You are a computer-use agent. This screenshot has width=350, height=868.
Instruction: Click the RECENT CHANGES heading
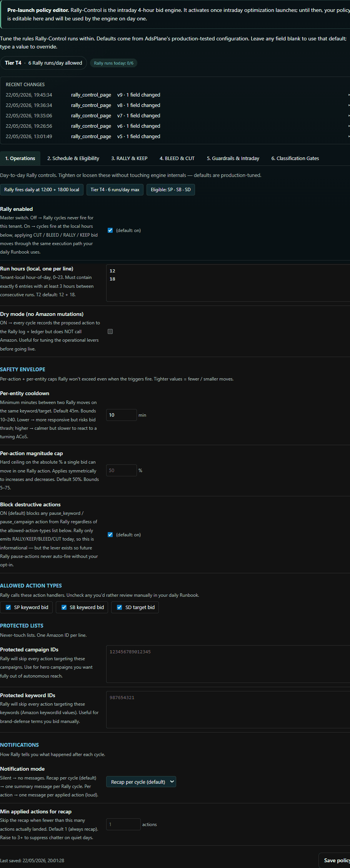point(25,84)
